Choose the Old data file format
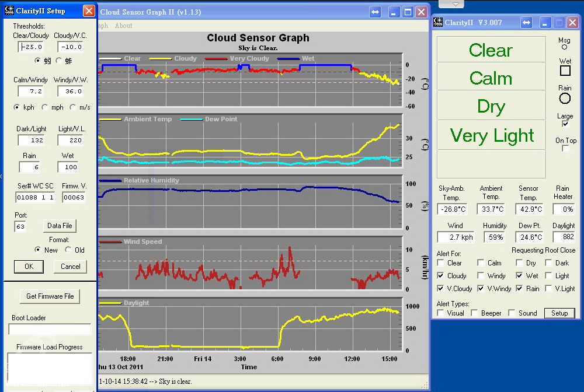584x392 pixels. pyautogui.click(x=68, y=250)
